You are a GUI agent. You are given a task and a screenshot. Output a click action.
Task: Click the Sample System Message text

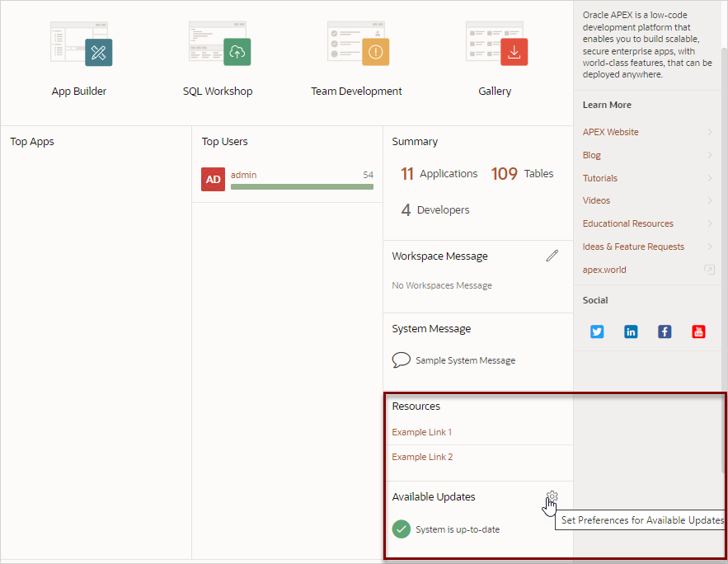[x=465, y=360]
